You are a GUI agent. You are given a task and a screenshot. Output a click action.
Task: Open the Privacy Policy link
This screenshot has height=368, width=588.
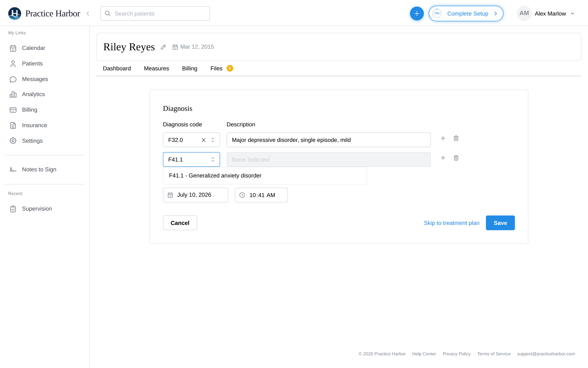tap(457, 354)
